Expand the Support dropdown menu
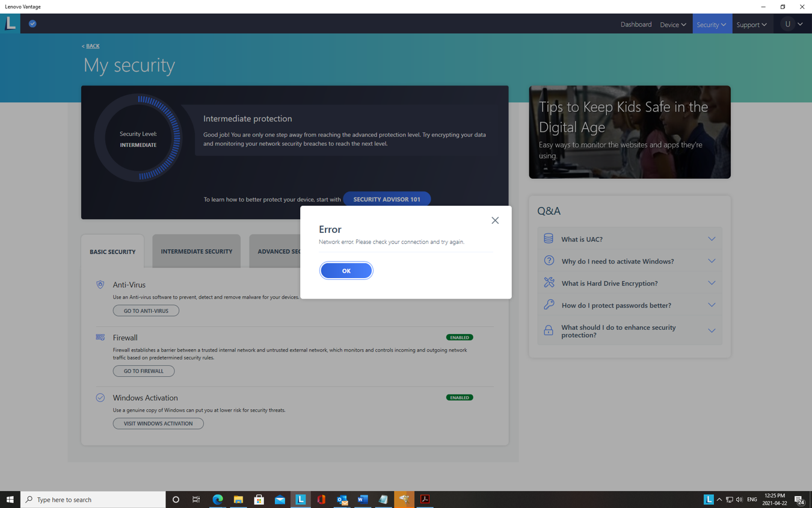The width and height of the screenshot is (812, 508). (x=751, y=24)
